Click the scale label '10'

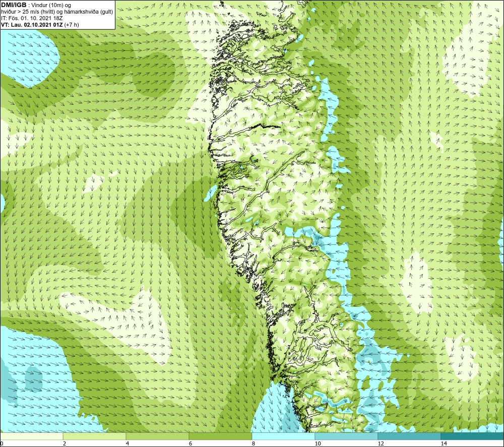[x=318, y=444]
